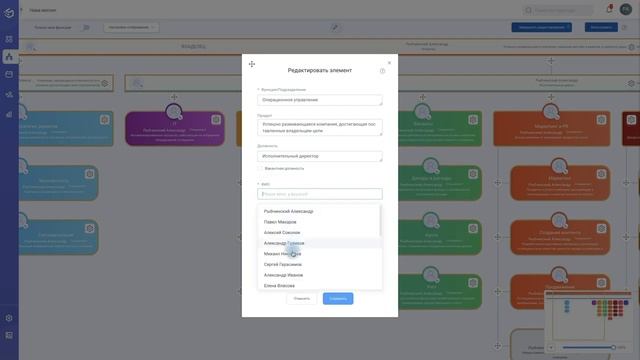The height and width of the screenshot is (360, 640).
Task: Click the minimap overview thumbnail
Action: click(588, 317)
